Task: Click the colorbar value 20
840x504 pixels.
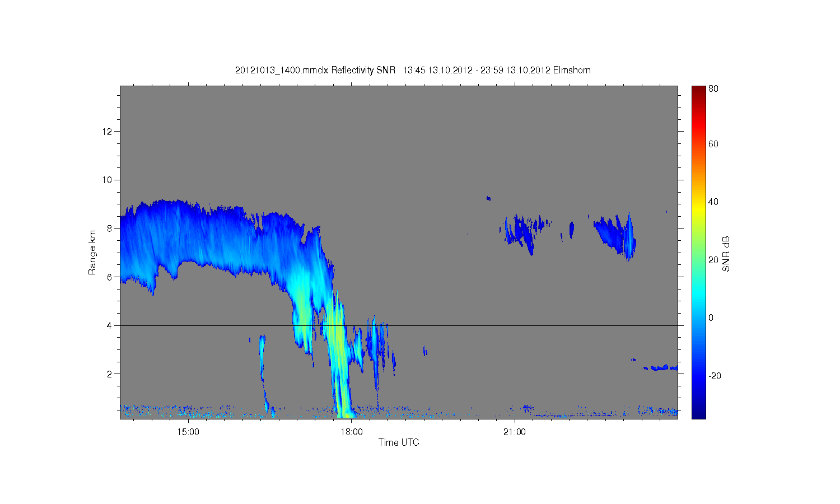Action: (713, 260)
